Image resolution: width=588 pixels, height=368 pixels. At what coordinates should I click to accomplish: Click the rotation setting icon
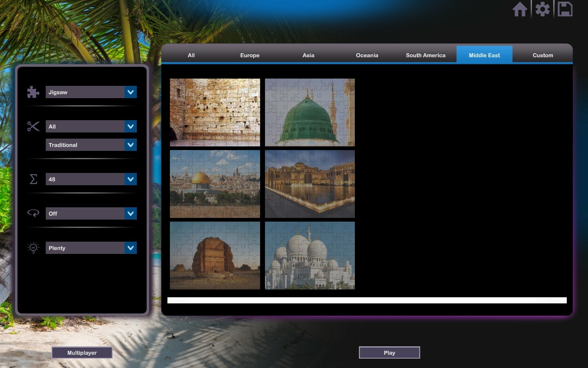pyautogui.click(x=33, y=213)
